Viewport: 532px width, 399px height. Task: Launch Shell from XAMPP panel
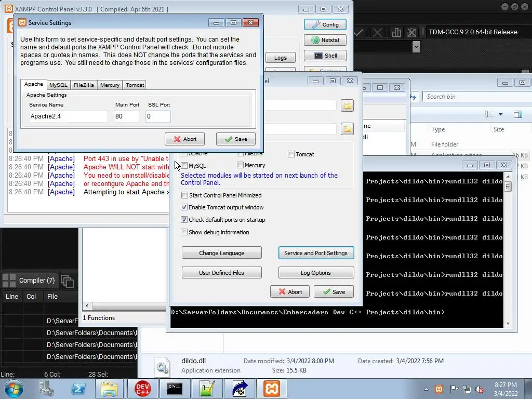pos(325,56)
